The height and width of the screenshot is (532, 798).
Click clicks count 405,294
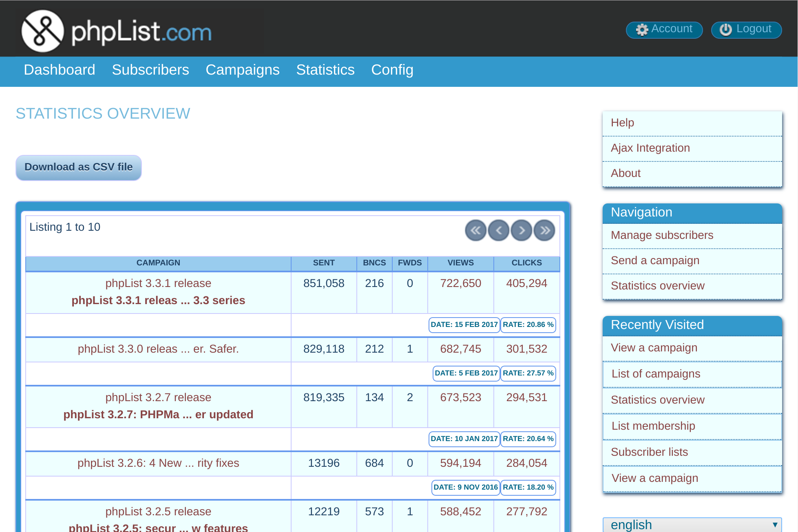[527, 283]
